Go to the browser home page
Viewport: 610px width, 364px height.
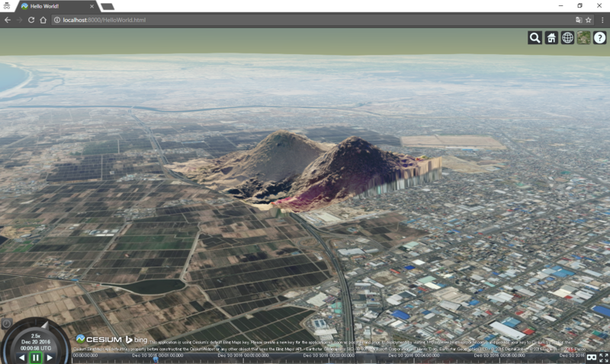pyautogui.click(x=43, y=20)
